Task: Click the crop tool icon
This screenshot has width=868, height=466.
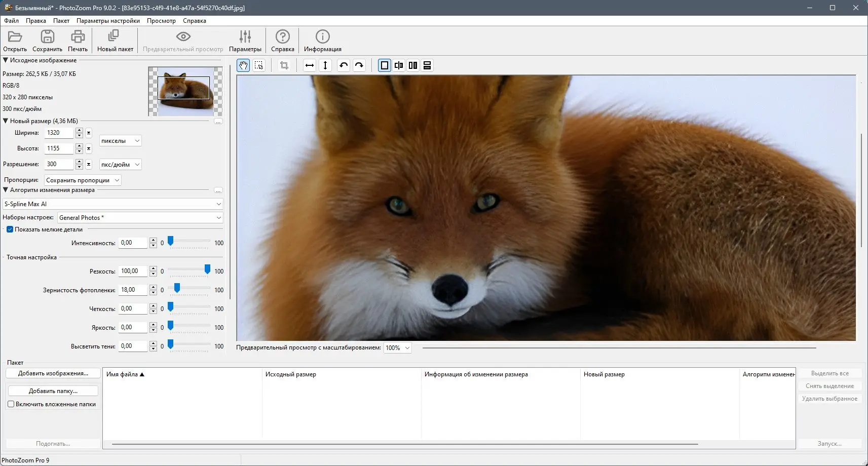Action: 284,65
